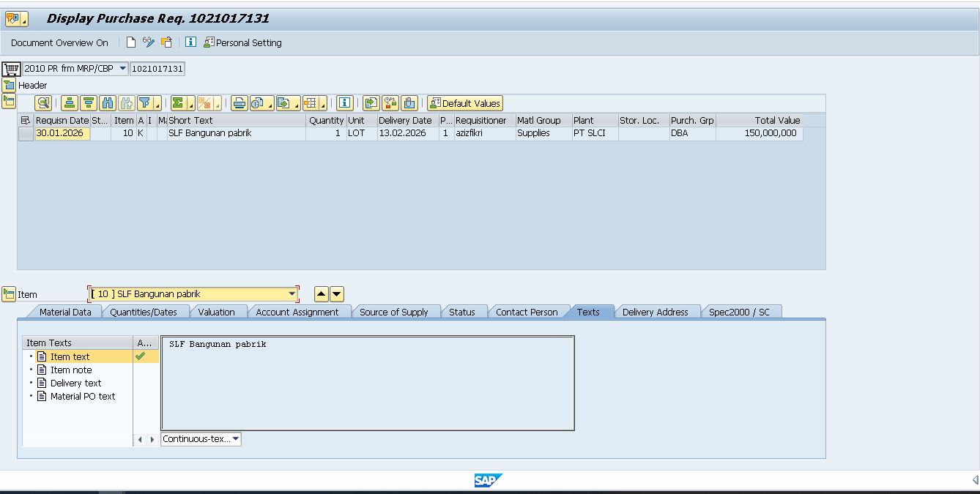The height and width of the screenshot is (494, 980).
Task: Open the Delivery Address tab
Action: click(x=655, y=312)
